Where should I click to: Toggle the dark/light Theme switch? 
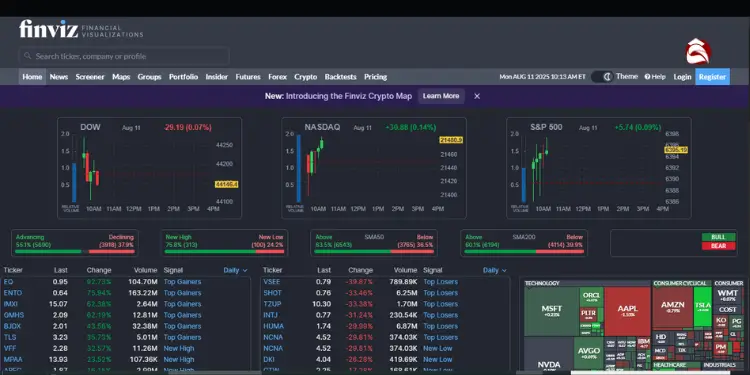[602, 77]
